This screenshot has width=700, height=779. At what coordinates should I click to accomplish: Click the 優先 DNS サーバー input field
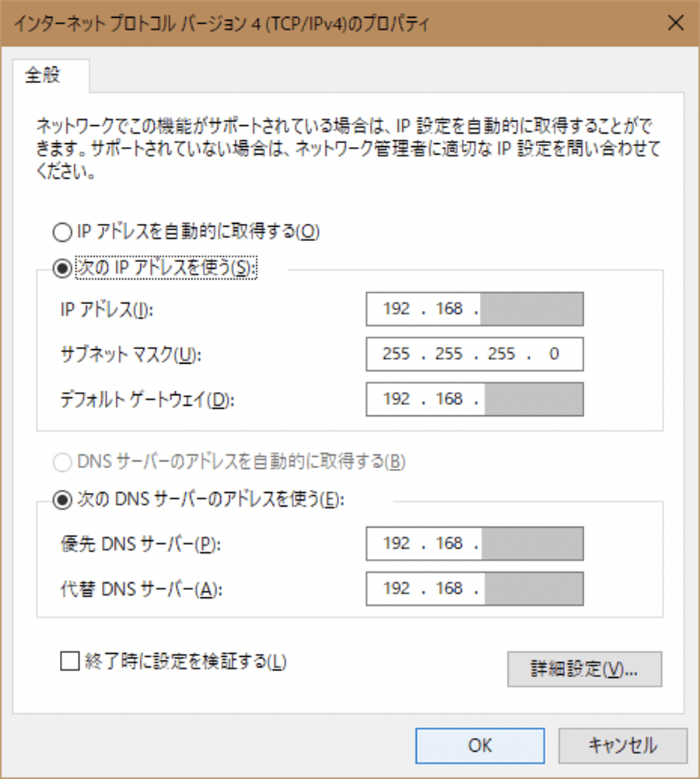tap(474, 543)
